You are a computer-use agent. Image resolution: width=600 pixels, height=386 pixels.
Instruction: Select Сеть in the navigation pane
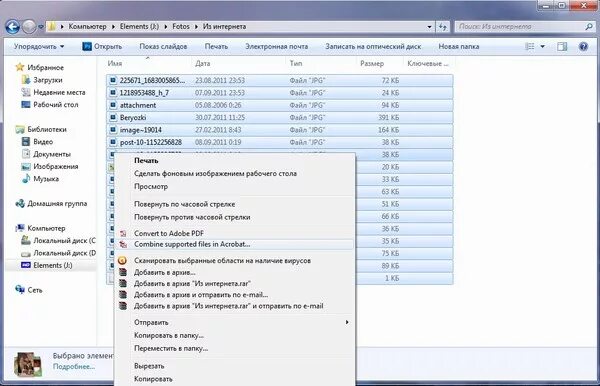(34, 290)
